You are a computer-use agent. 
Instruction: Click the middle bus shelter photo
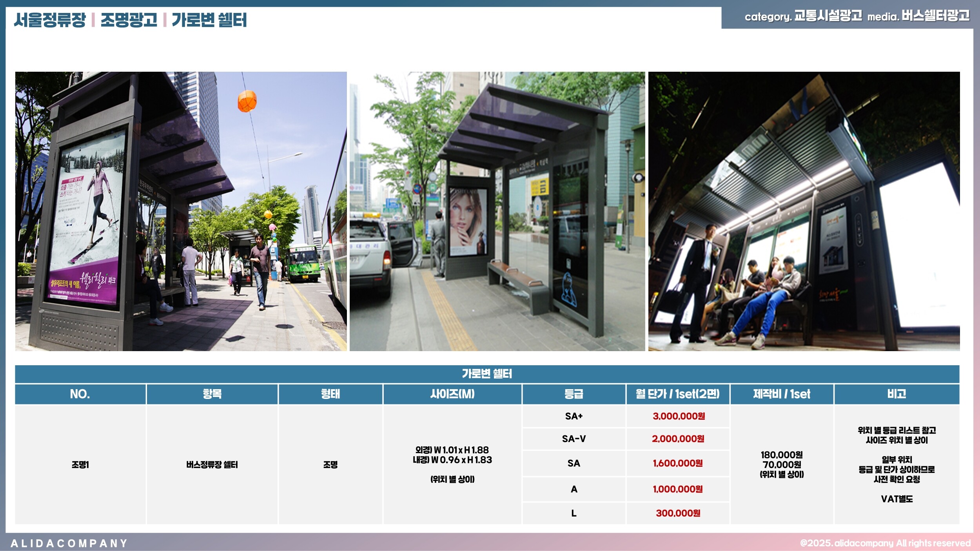tap(497, 211)
